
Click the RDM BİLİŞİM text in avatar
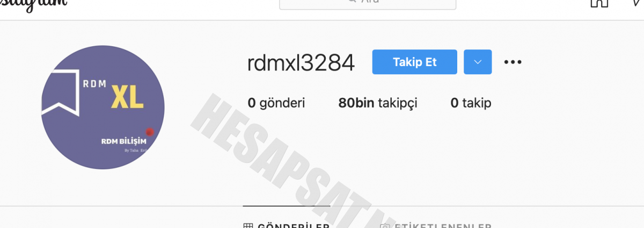[x=123, y=141]
